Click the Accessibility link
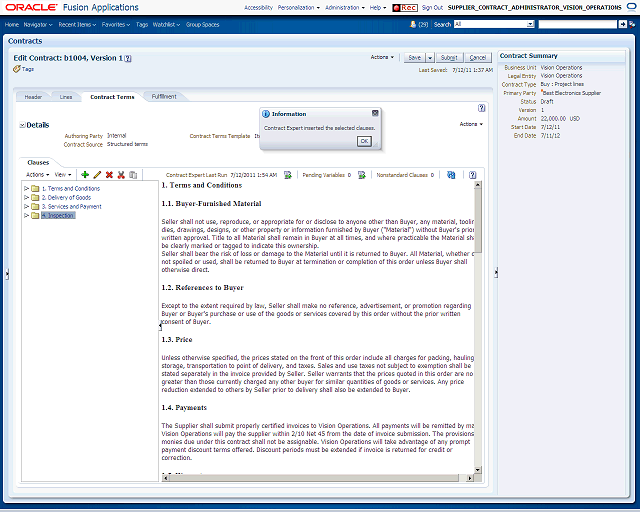 click(258, 8)
